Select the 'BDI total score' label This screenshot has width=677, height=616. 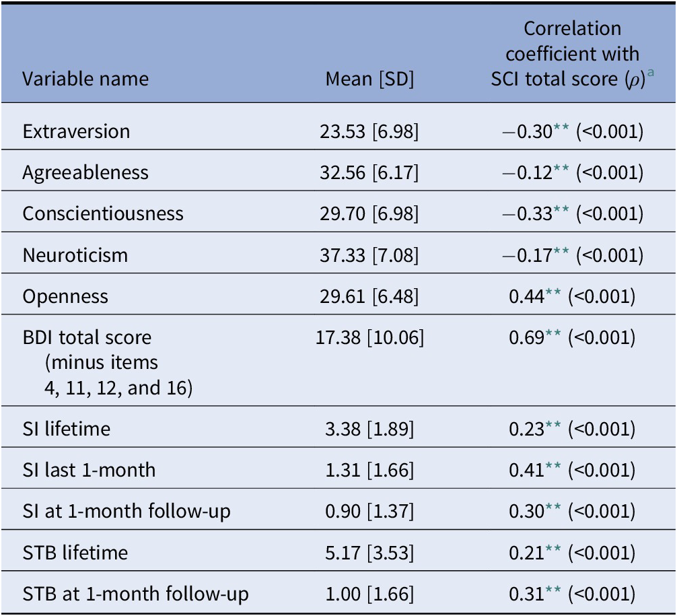coord(87,337)
